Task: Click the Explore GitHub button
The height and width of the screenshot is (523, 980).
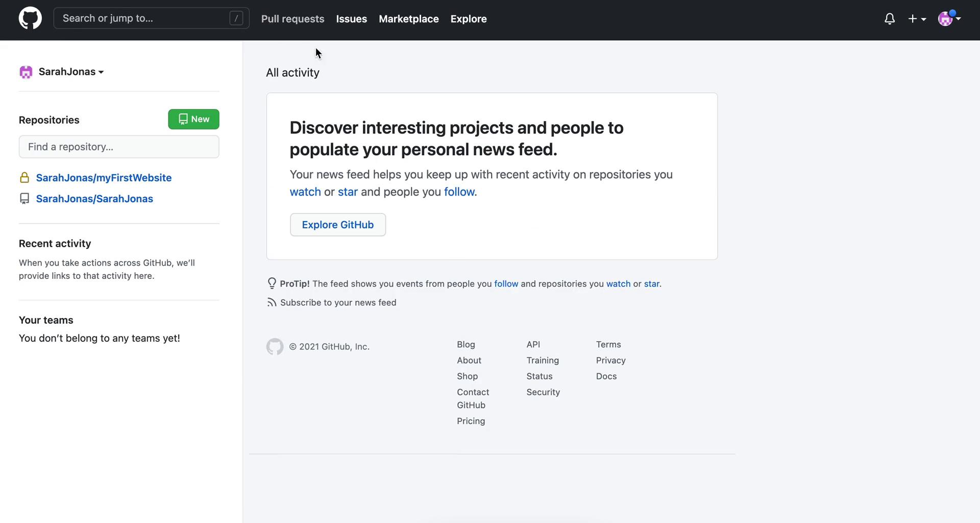Action: pyautogui.click(x=337, y=225)
